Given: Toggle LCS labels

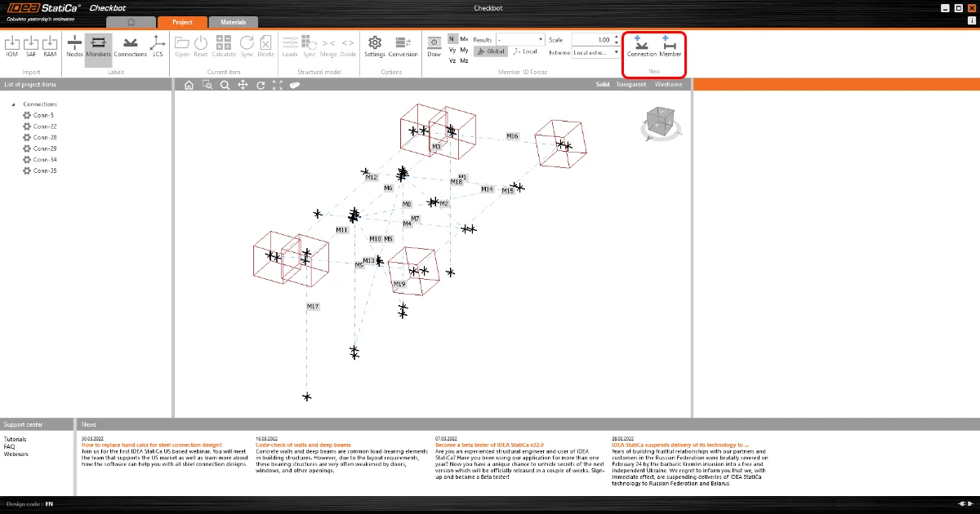Looking at the screenshot, I should tap(158, 46).
